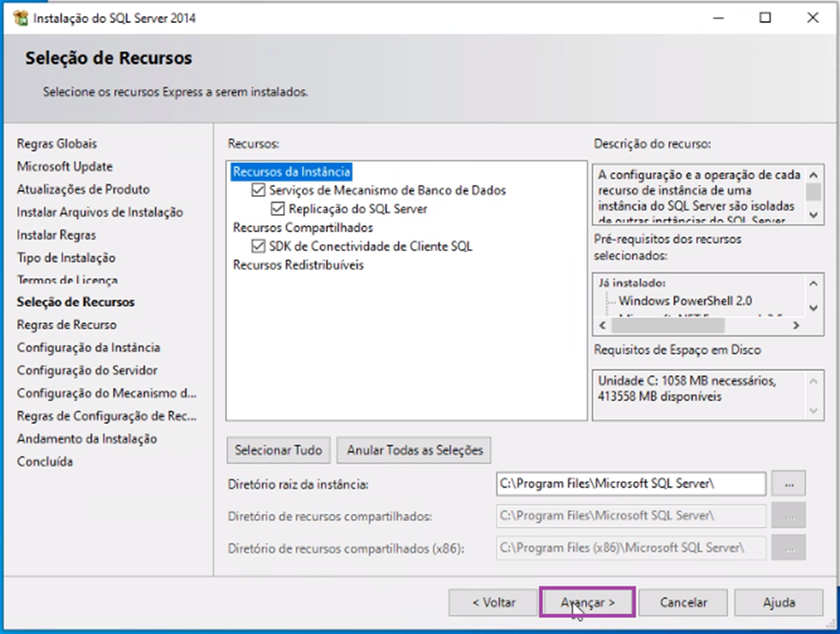The width and height of the screenshot is (840, 634).
Task: Click the prerequisites horizontal scrollbar thumb
Action: tap(668, 325)
